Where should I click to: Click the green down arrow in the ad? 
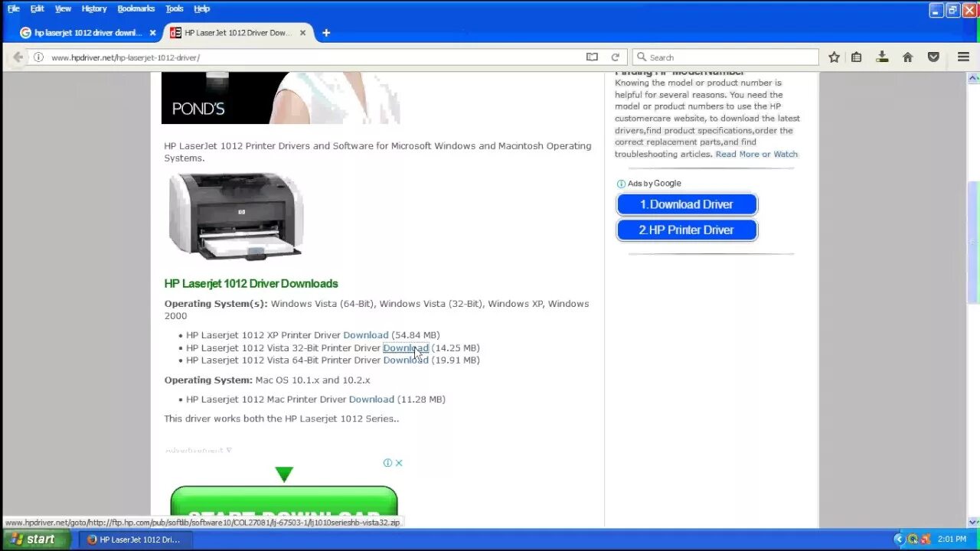[x=284, y=475]
